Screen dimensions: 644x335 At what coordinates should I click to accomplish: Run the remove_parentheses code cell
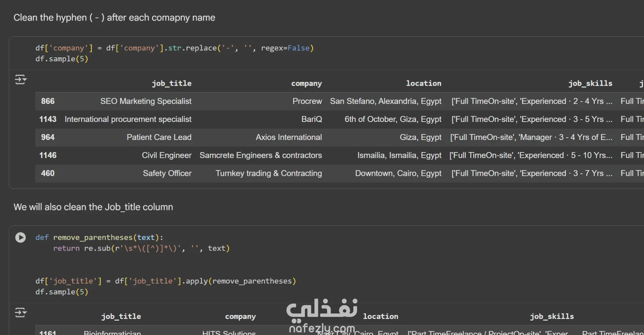point(20,238)
